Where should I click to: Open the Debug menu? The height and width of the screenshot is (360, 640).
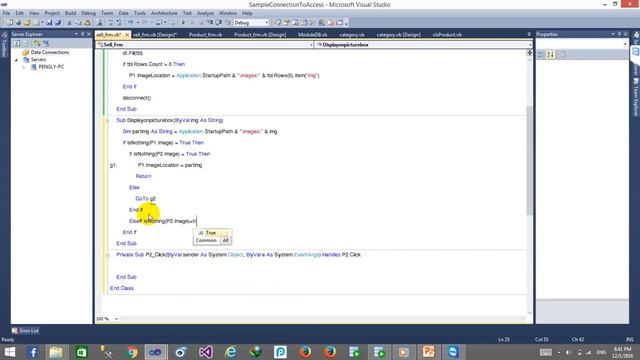88,13
